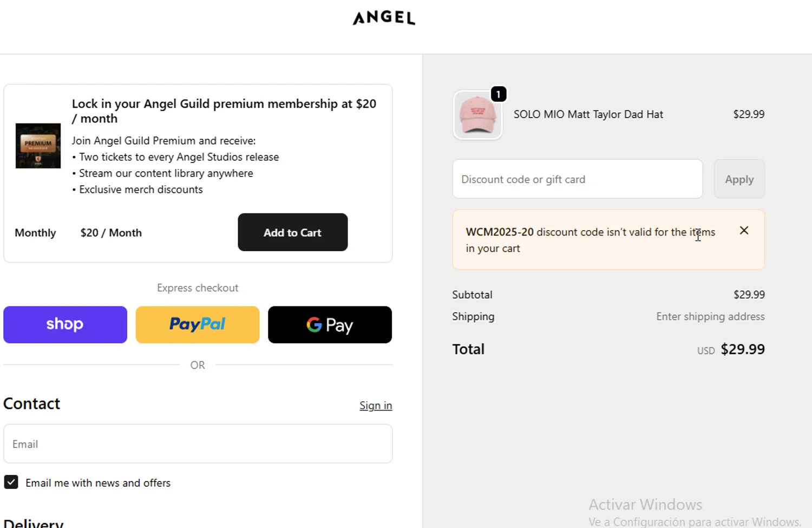The image size is (812, 528).
Task: Open the Sign in link
Action: click(x=375, y=406)
